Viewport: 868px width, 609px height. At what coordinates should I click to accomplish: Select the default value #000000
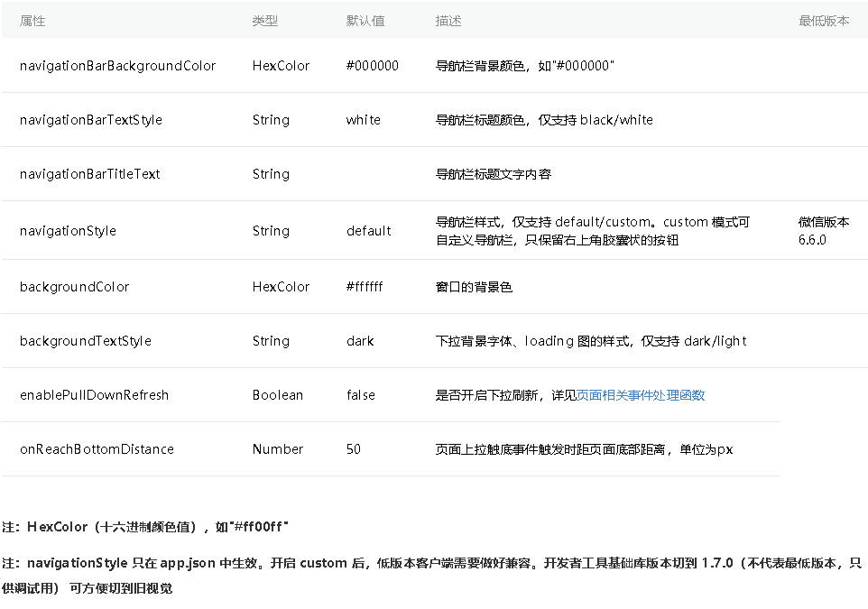372,66
